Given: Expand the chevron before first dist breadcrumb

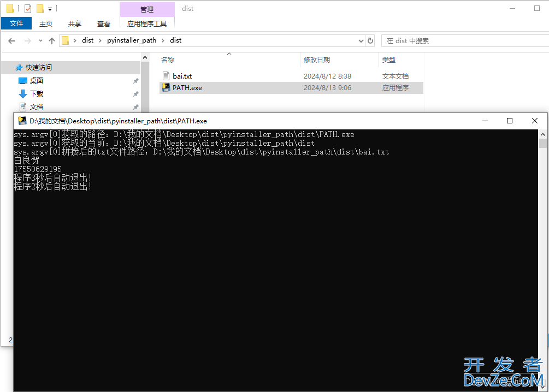Looking at the screenshot, I should tap(75, 40).
